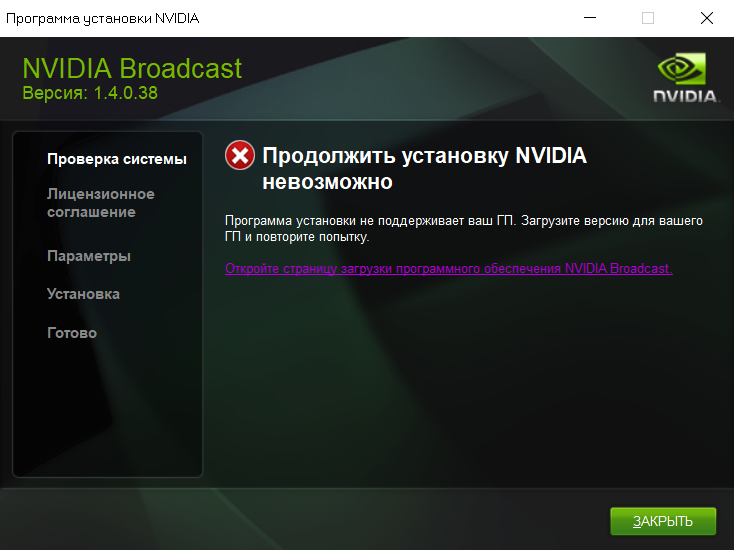Click the window title Программа установки NVIDIA

[x=103, y=18]
